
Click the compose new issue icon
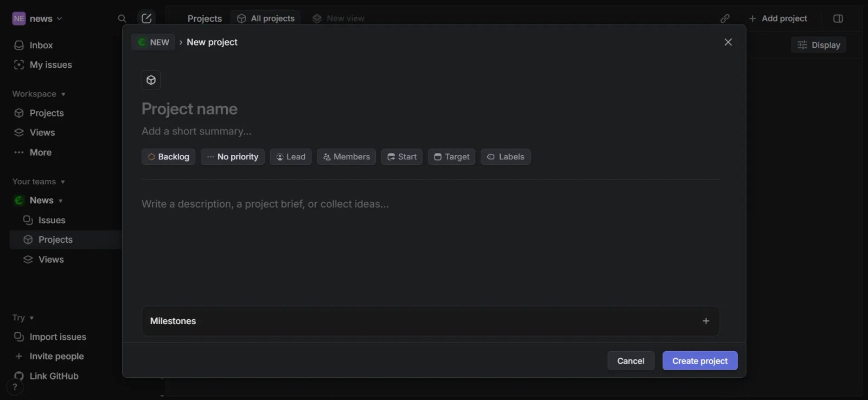(146, 18)
